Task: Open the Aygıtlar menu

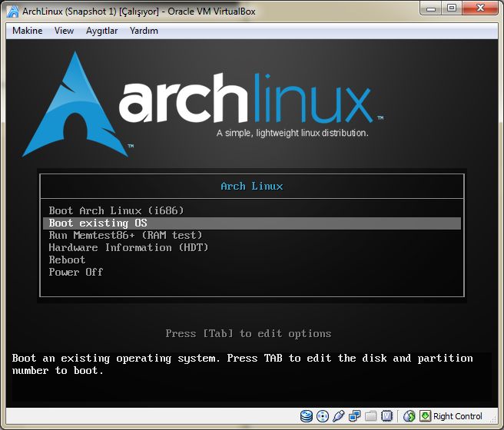Action: click(x=101, y=31)
